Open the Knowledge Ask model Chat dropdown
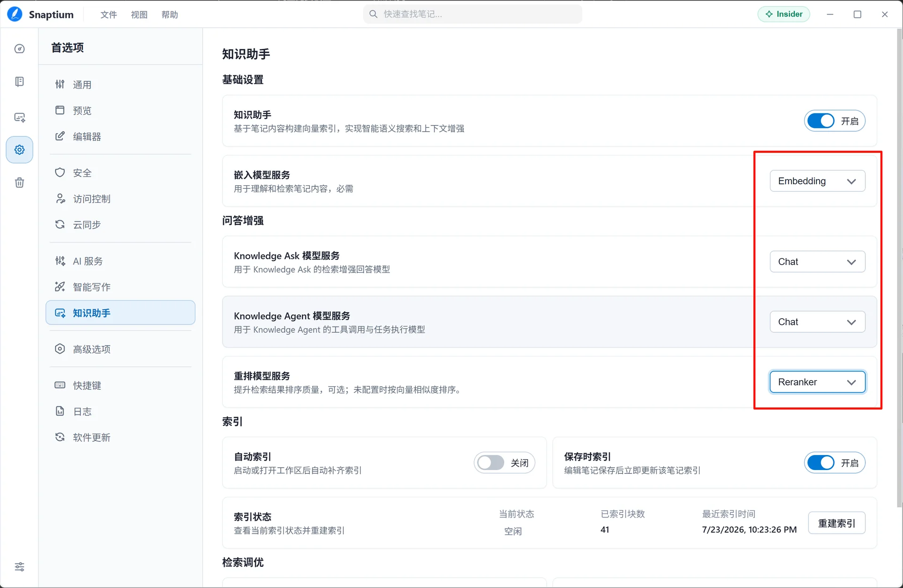This screenshot has height=588, width=903. (817, 262)
